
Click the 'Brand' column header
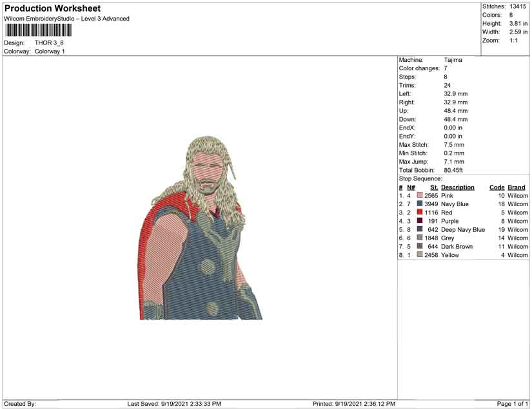tap(517, 187)
